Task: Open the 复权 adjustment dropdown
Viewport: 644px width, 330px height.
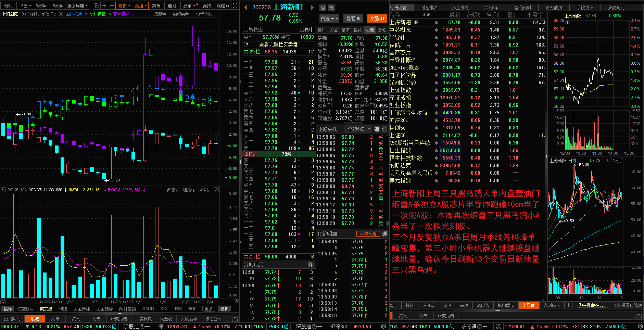Action: (x=124, y=6)
